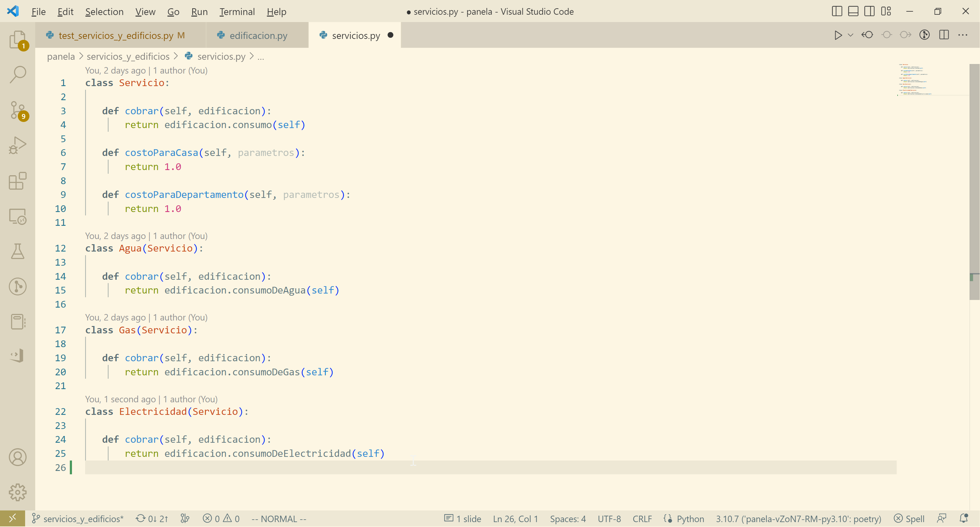Toggle the Secondary Side Bar layout button

pos(869,11)
